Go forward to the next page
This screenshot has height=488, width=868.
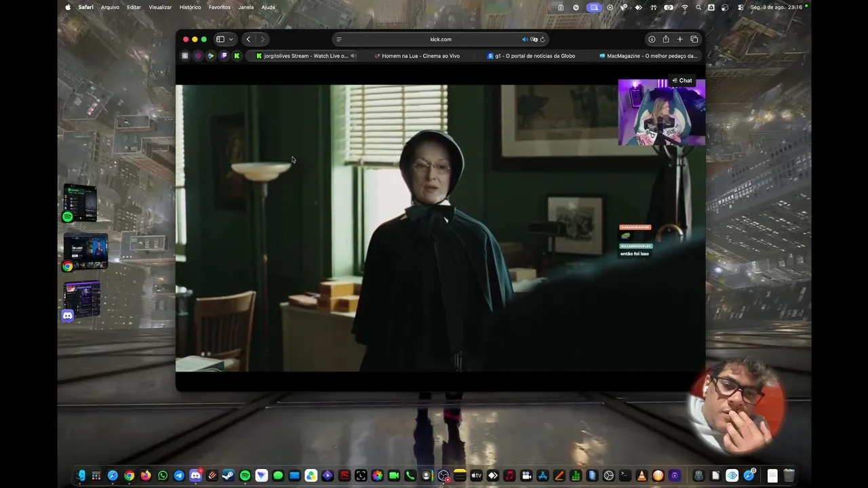point(262,39)
